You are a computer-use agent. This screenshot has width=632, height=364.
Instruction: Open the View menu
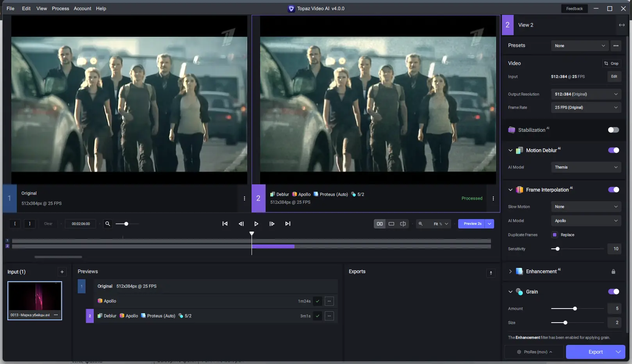coord(42,9)
